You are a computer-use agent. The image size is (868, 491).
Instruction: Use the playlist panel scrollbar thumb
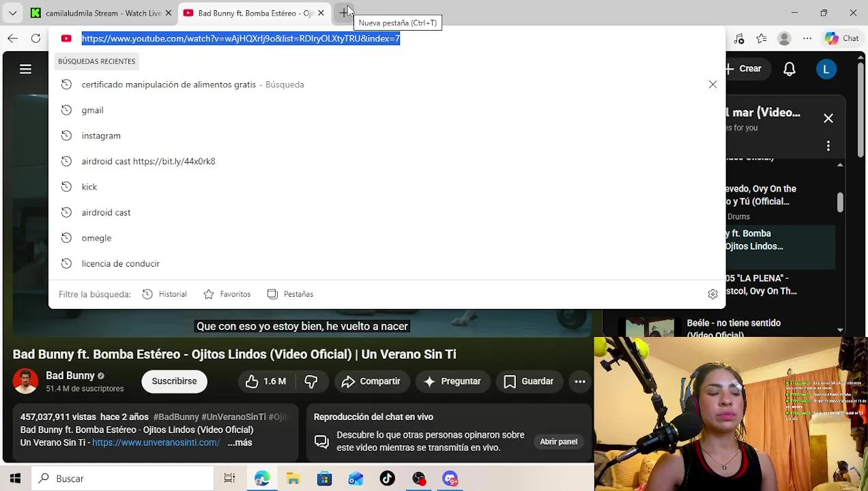[840, 203]
